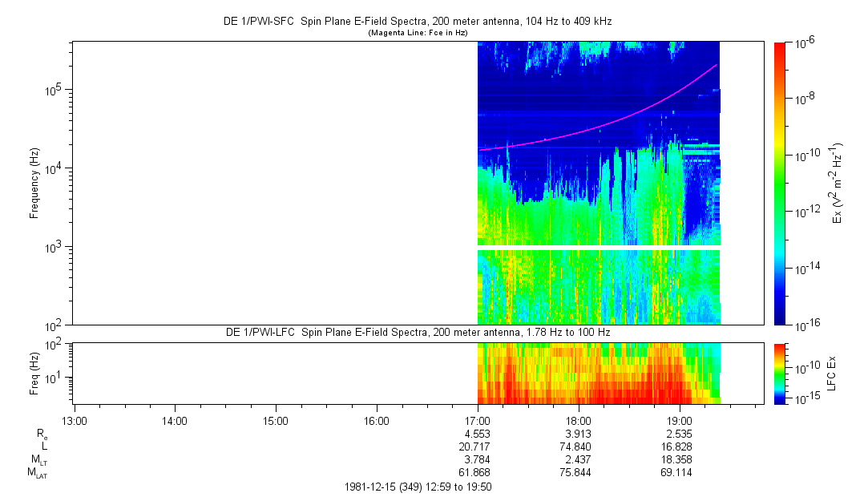Click the 'Freq (Hz)' lower y-axis label
The image size is (868, 497).
point(34,373)
